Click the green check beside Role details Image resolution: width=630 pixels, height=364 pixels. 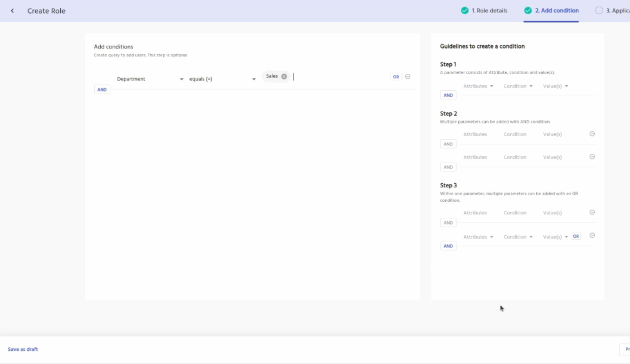click(465, 11)
